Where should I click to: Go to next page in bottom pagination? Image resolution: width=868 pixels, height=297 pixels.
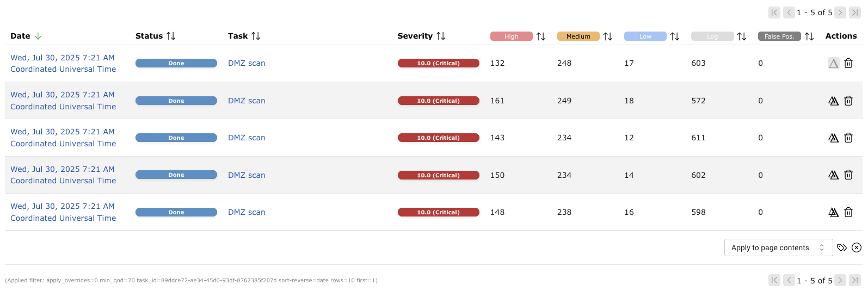point(840,280)
